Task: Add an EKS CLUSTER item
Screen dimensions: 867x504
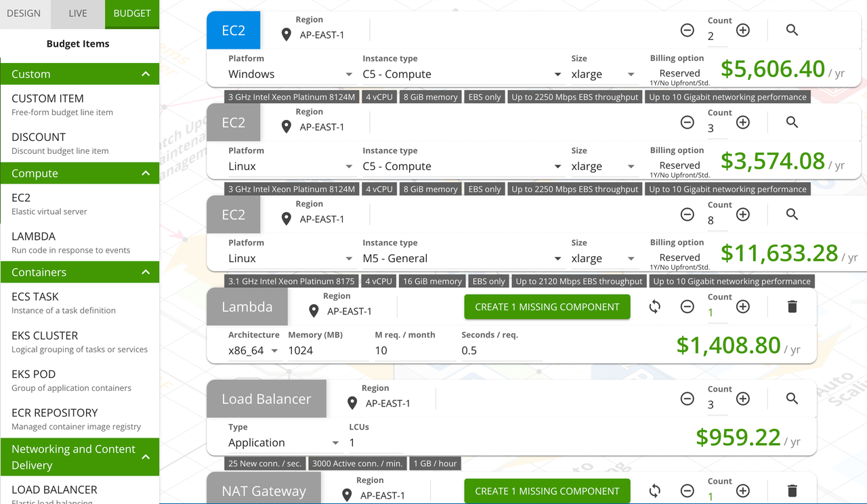Action: click(79, 342)
